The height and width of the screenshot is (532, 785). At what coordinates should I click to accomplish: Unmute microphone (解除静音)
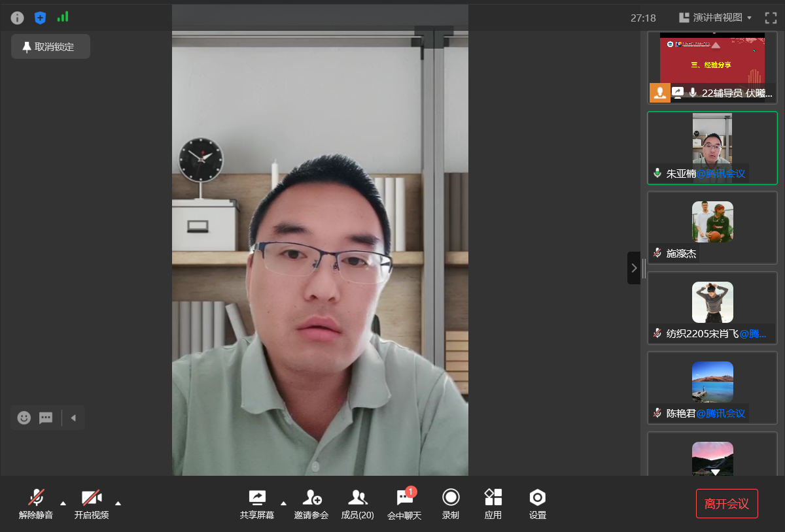[36, 503]
